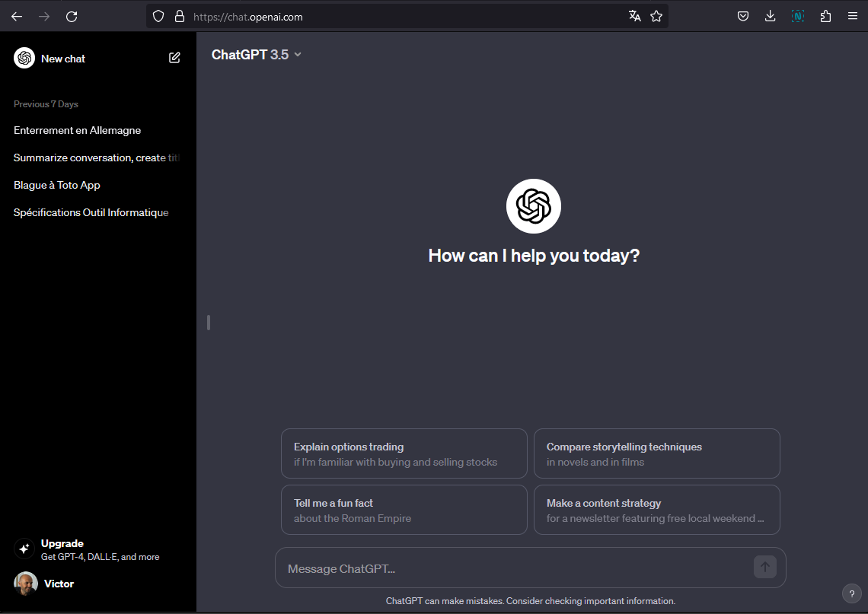Translate this page using the translate icon
This screenshot has width=868, height=614.
634,17
